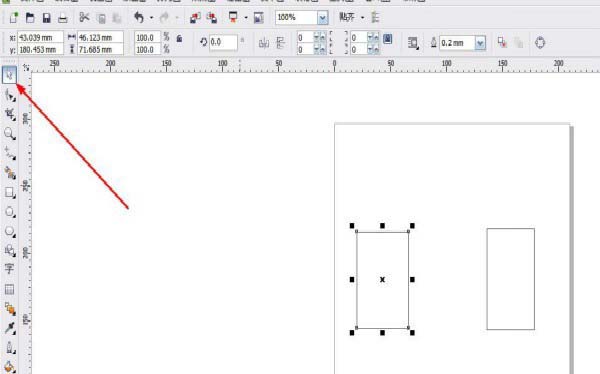
Task: Select the Table tool
Action: tap(10, 289)
